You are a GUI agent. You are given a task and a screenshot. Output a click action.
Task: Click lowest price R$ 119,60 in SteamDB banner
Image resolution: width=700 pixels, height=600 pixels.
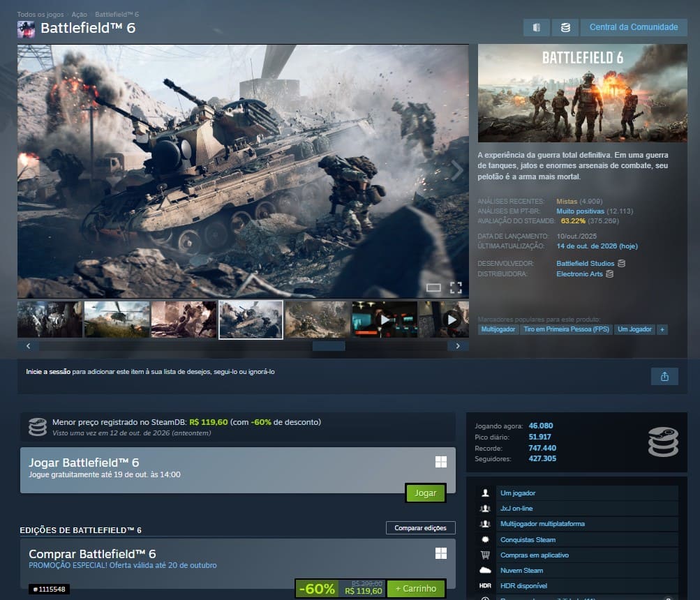coord(209,422)
